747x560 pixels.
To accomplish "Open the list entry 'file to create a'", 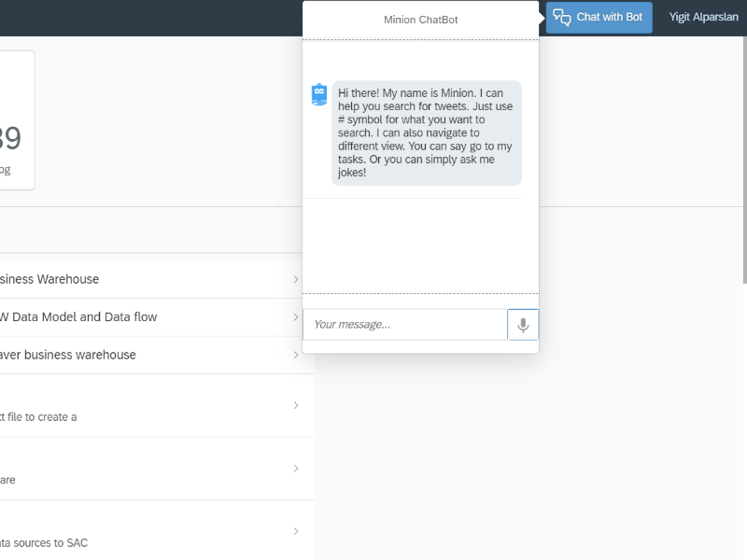I will (42, 416).
